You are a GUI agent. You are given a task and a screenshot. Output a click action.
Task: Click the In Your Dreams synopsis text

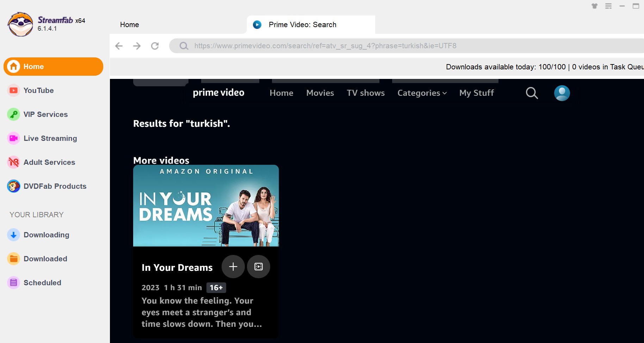click(202, 312)
